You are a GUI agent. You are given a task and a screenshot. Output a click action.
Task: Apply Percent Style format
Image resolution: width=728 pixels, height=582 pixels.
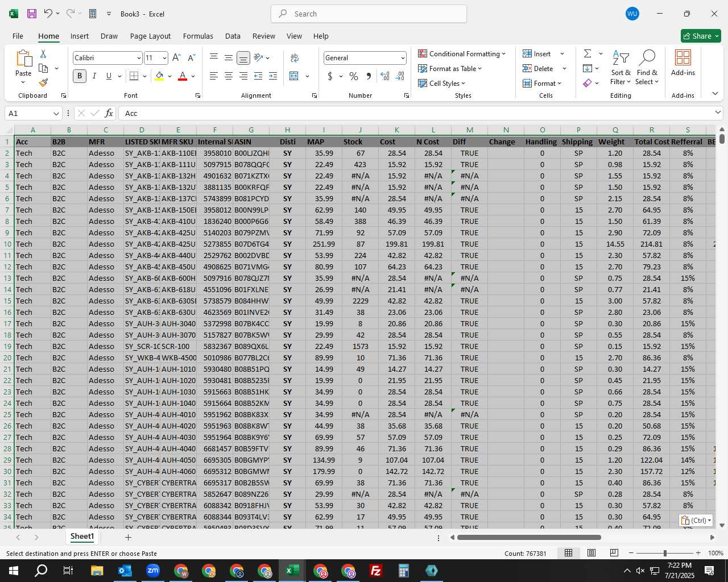pyautogui.click(x=354, y=76)
